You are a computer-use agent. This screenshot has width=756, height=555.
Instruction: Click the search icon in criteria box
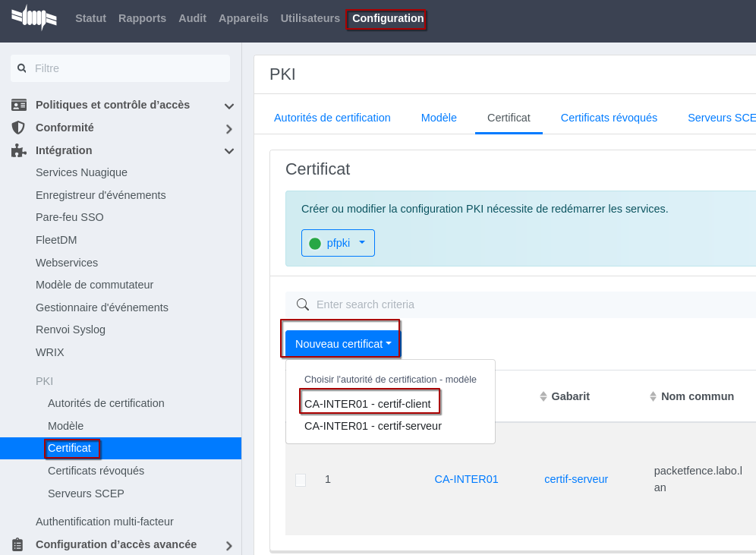tap(303, 304)
